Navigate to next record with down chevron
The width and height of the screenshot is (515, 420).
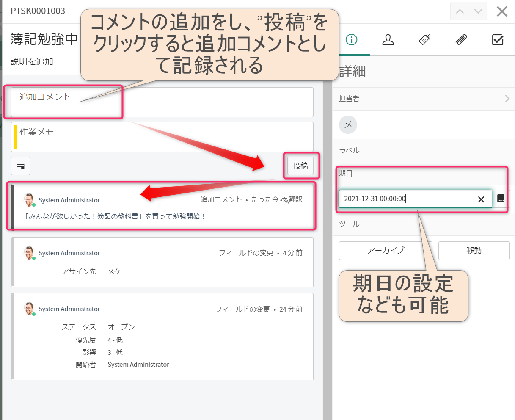pos(478,11)
